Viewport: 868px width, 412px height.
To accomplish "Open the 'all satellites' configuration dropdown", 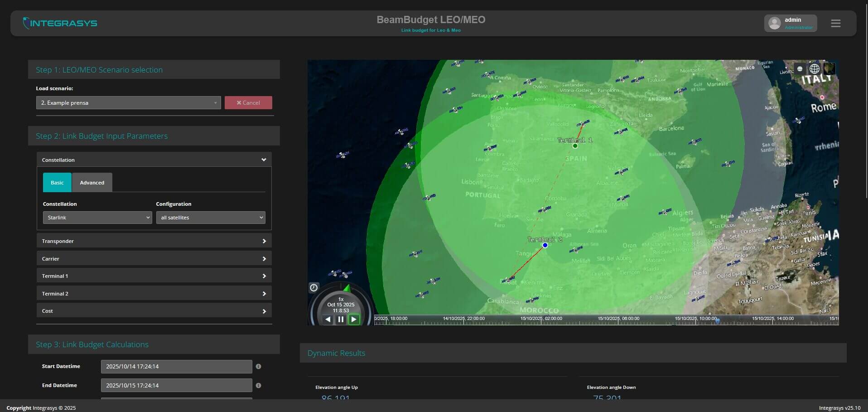I will 210,218.
